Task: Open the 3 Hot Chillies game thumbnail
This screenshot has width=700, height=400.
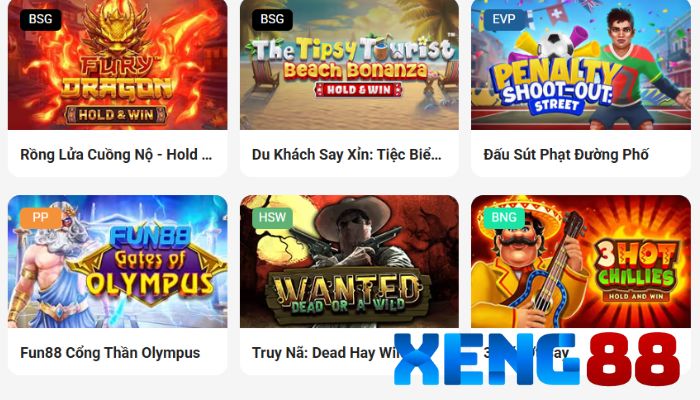Action: tap(581, 261)
